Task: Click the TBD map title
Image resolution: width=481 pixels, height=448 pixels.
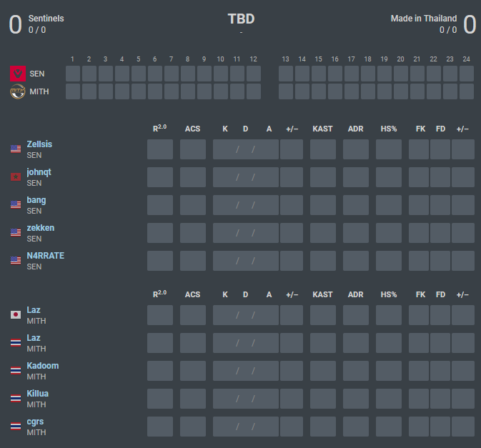Action: (x=241, y=19)
